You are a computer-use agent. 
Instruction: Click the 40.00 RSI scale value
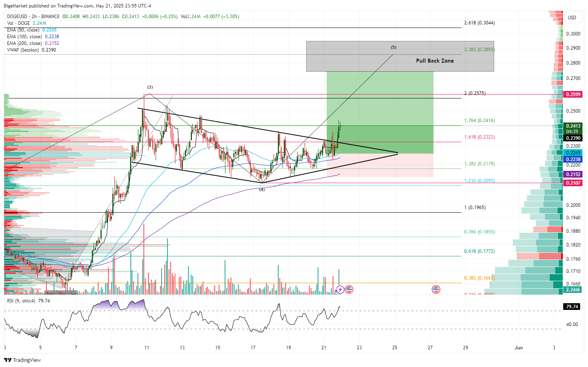point(572,324)
